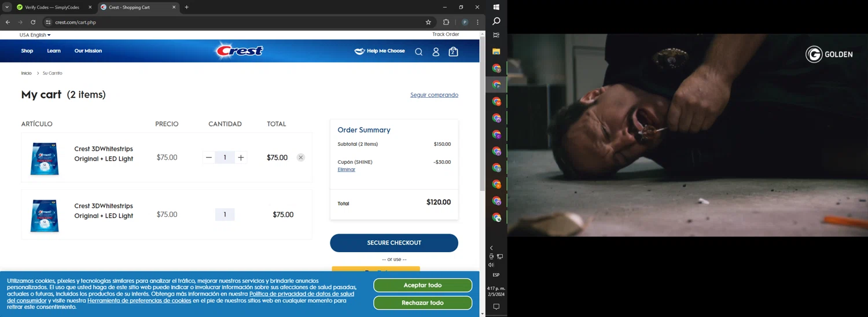The height and width of the screenshot is (317, 868).
Task: Close the Verify Codes — SimplyCodes tab
Action: click(x=90, y=8)
